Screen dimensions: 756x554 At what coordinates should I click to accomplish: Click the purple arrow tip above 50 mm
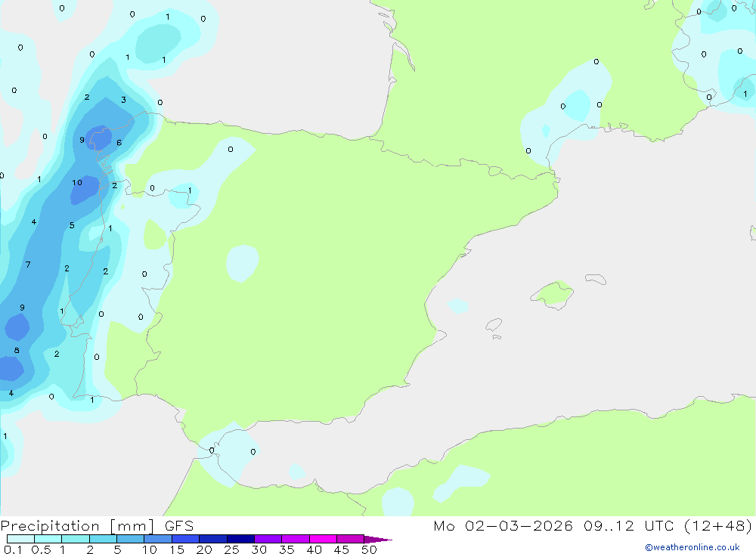click(377, 540)
